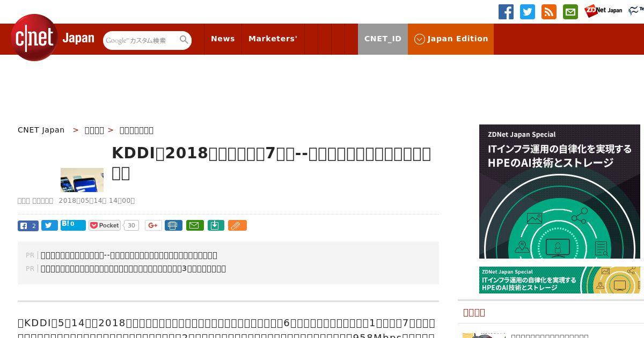Go to CNET Japan home via logo
Viewport: 644px width, 338px height.
click(x=52, y=38)
